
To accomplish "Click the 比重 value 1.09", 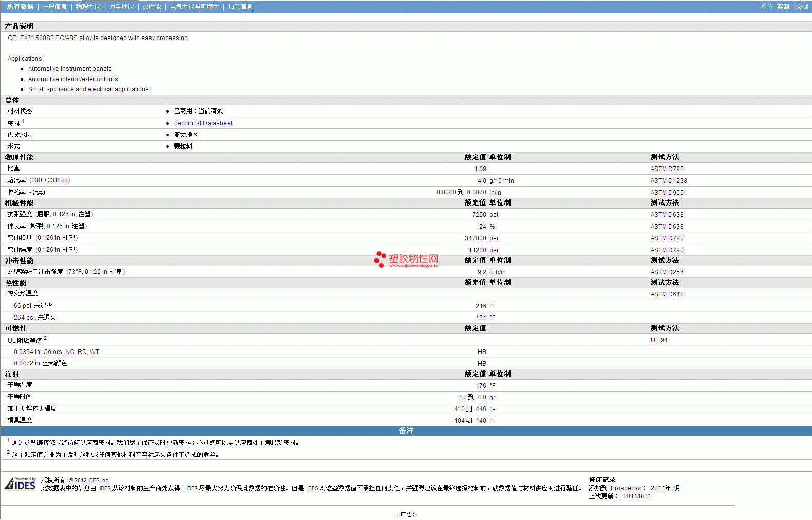I will (x=480, y=169).
